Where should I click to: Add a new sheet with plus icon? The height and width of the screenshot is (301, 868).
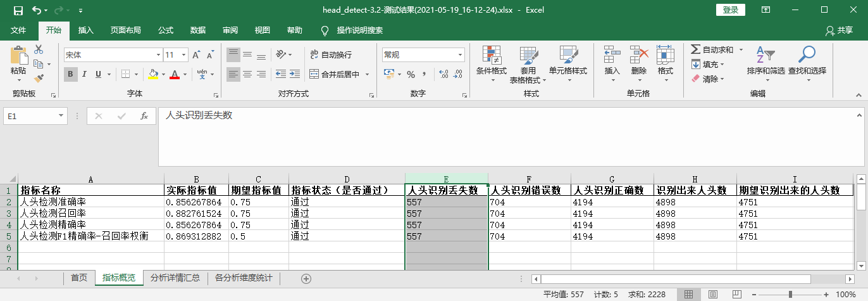[x=306, y=278]
